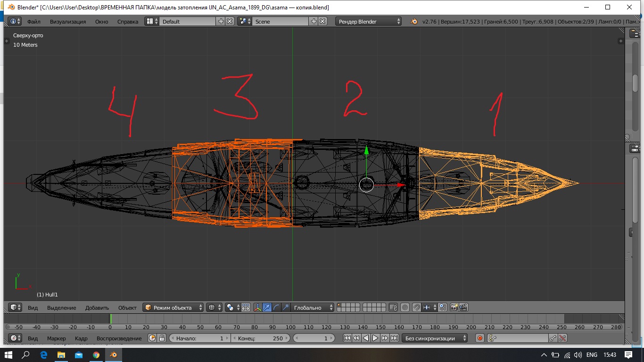Click the red auto-keyframe record button
This screenshot has width=644, height=362.
click(x=480, y=338)
